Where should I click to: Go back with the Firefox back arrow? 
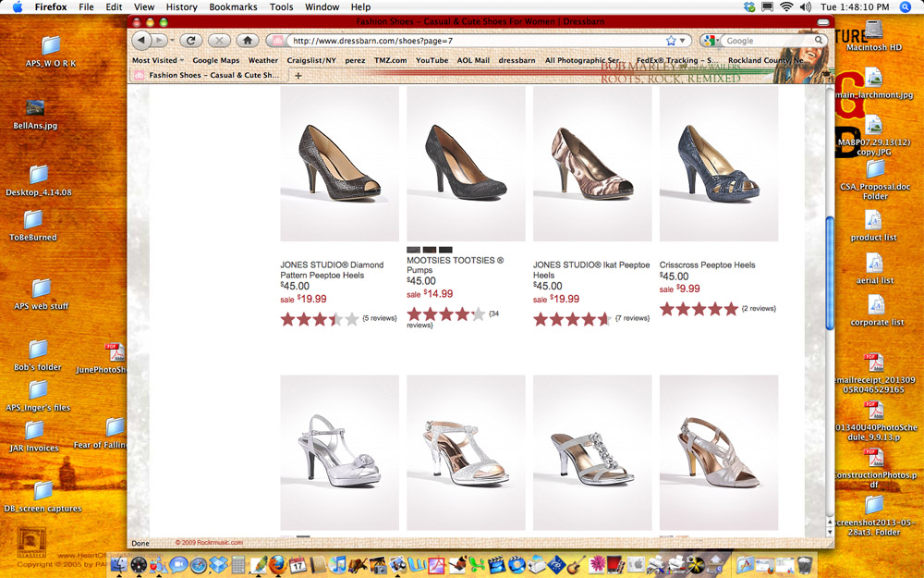click(141, 40)
